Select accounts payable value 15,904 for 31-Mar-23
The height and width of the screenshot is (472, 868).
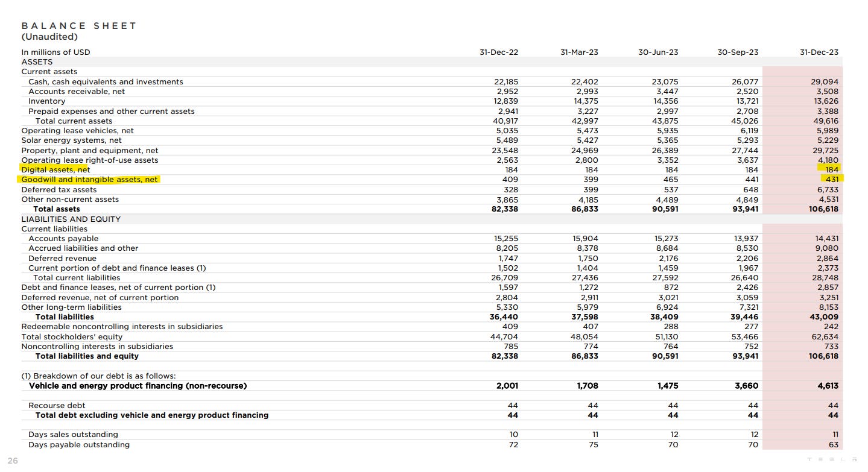pos(586,239)
